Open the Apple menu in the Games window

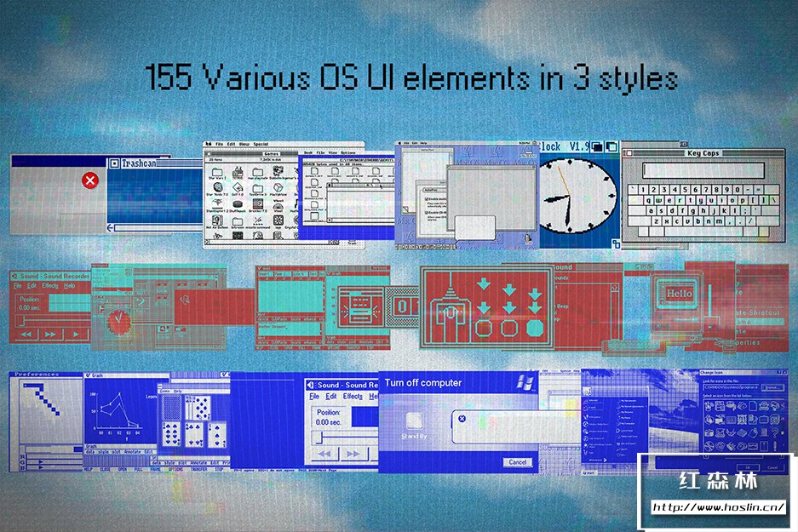(x=209, y=144)
